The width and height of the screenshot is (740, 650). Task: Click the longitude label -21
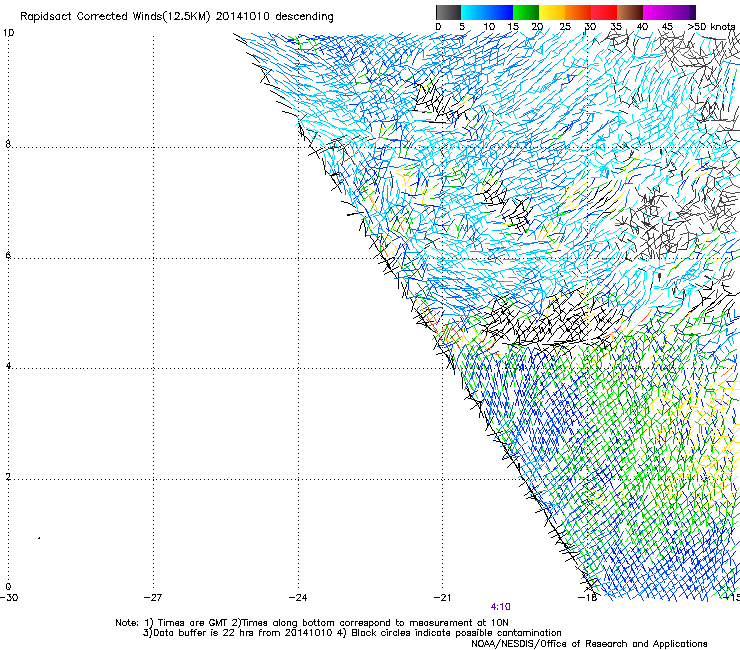tap(442, 598)
